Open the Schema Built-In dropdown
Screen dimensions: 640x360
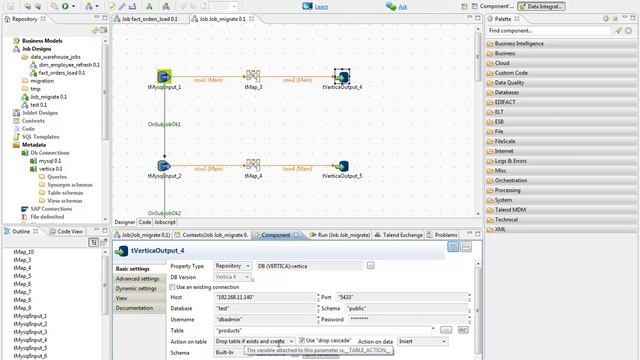(229, 352)
